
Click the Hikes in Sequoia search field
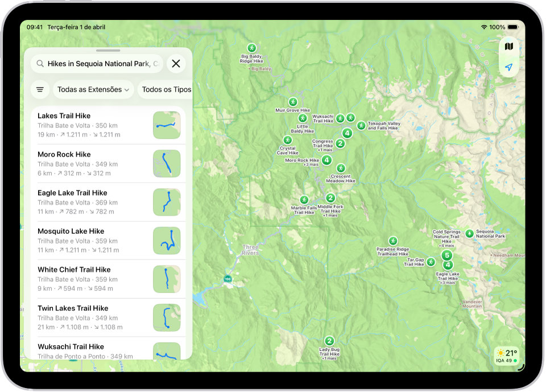(97, 63)
